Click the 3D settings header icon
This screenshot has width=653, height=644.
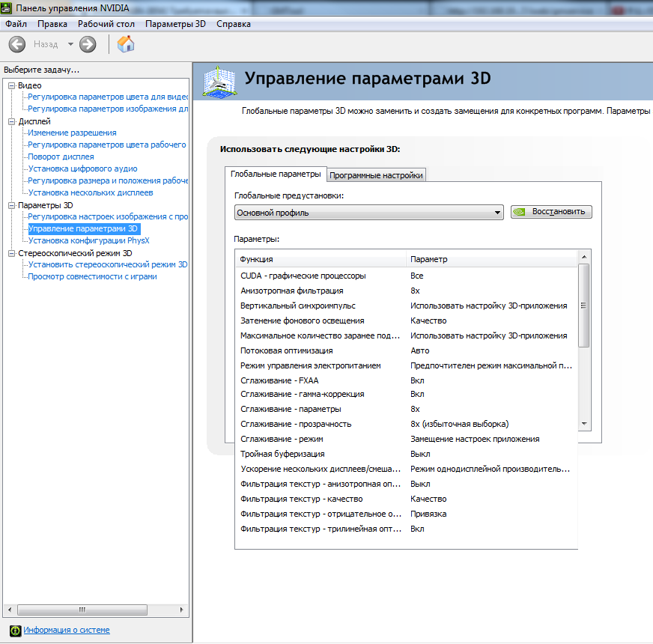pyautogui.click(x=220, y=82)
